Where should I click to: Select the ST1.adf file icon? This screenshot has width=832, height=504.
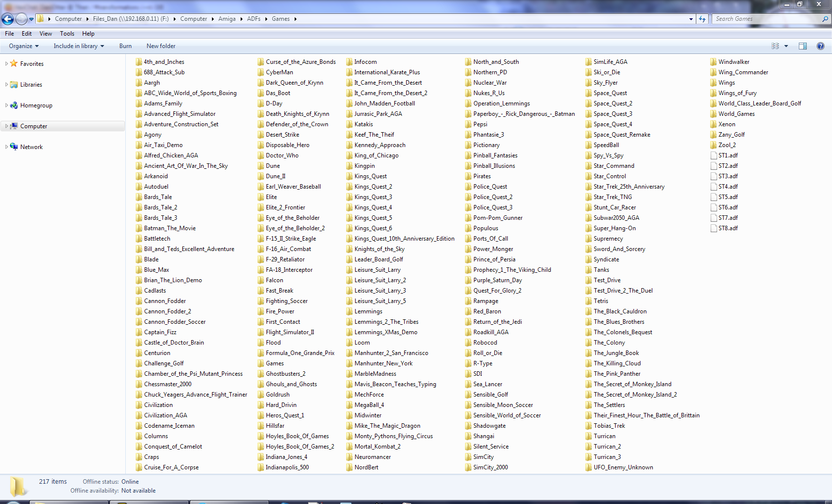point(714,155)
